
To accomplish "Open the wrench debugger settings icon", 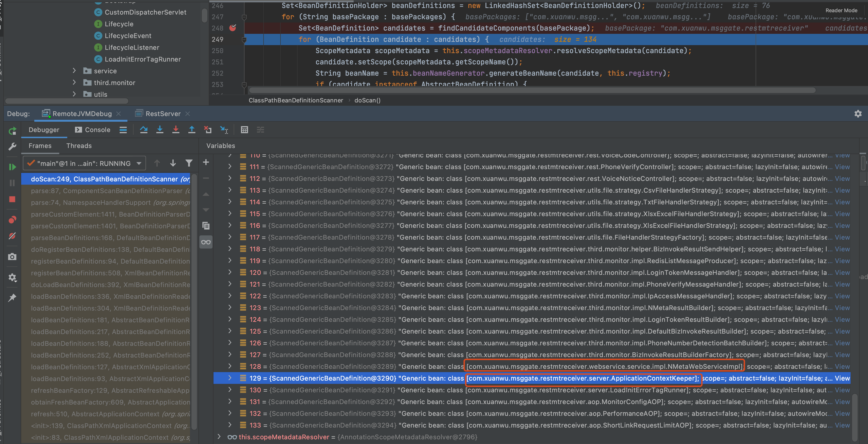I will 12,146.
